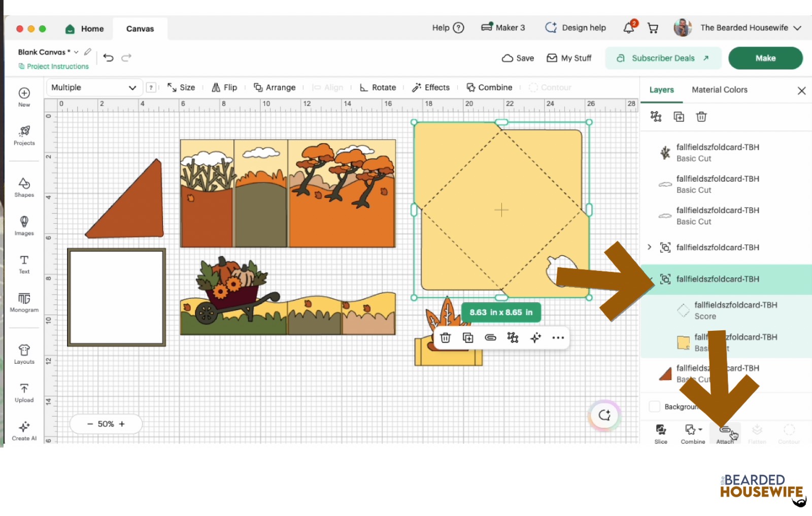
Task: Switch to the Canvas tab
Action: click(140, 28)
